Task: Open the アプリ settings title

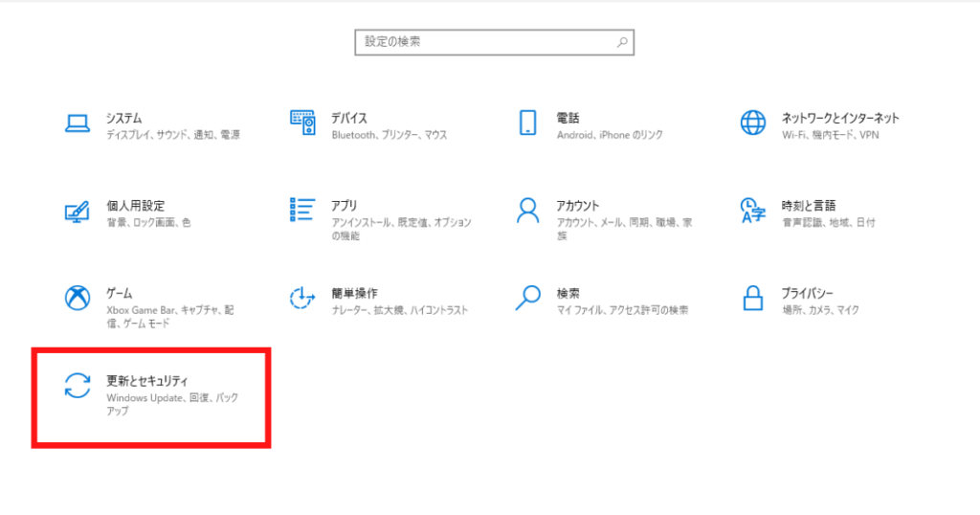Action: click(345, 206)
